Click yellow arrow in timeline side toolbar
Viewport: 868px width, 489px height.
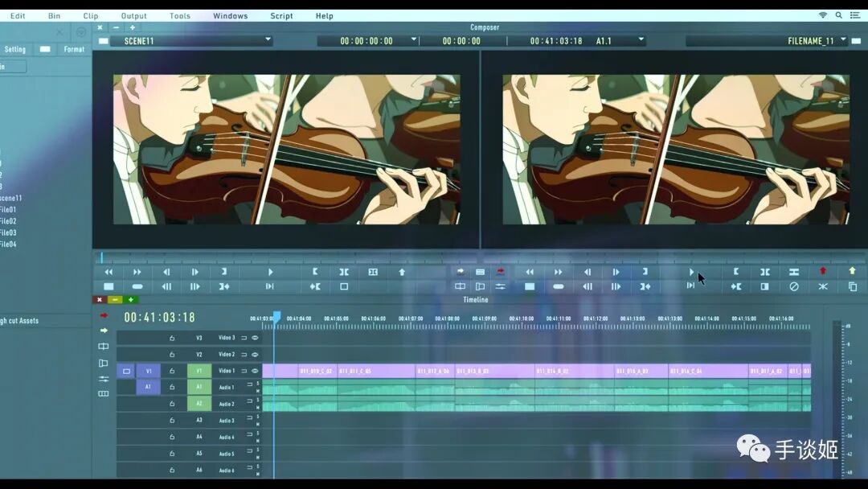[104, 330]
